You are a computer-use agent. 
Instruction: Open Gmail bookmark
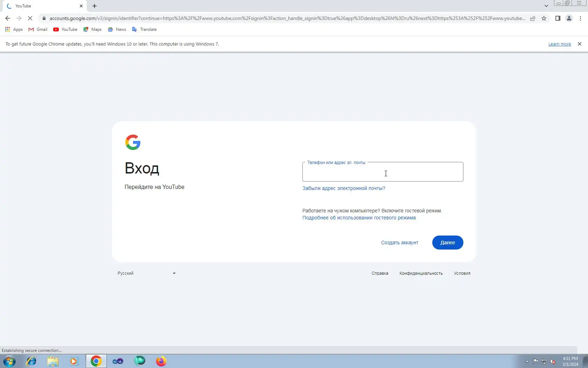coord(38,29)
